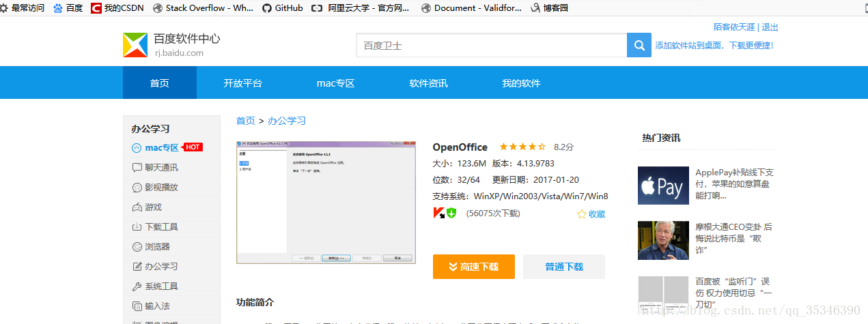Screen dimensions: 868x324
Task: Click the 56075次下载 count text
Action: 493,213
